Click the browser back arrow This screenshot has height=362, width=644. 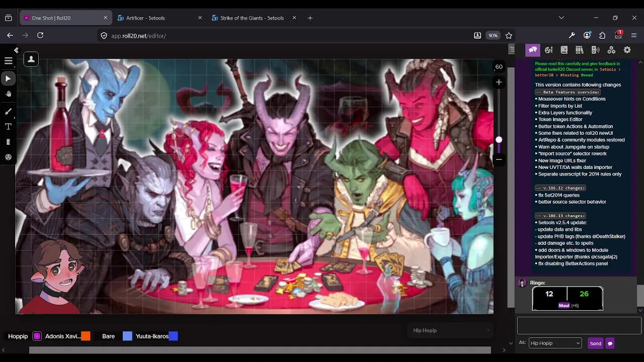pyautogui.click(x=10, y=35)
